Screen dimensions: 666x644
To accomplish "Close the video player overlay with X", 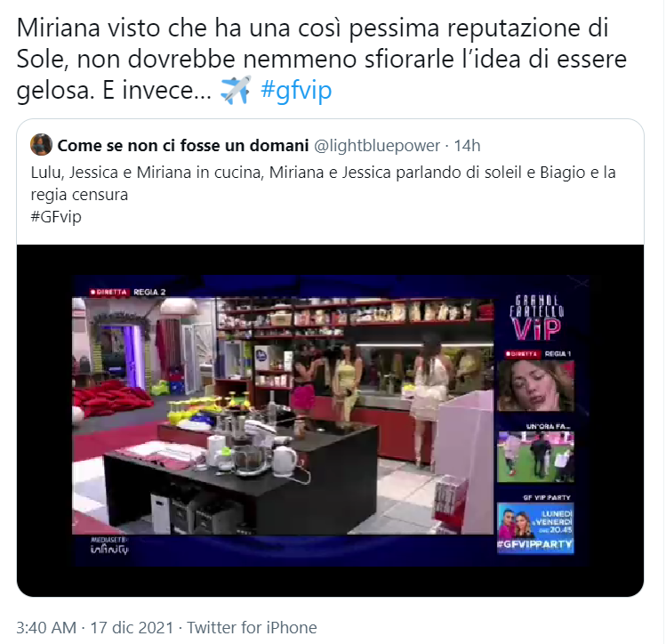I will coord(581,283).
